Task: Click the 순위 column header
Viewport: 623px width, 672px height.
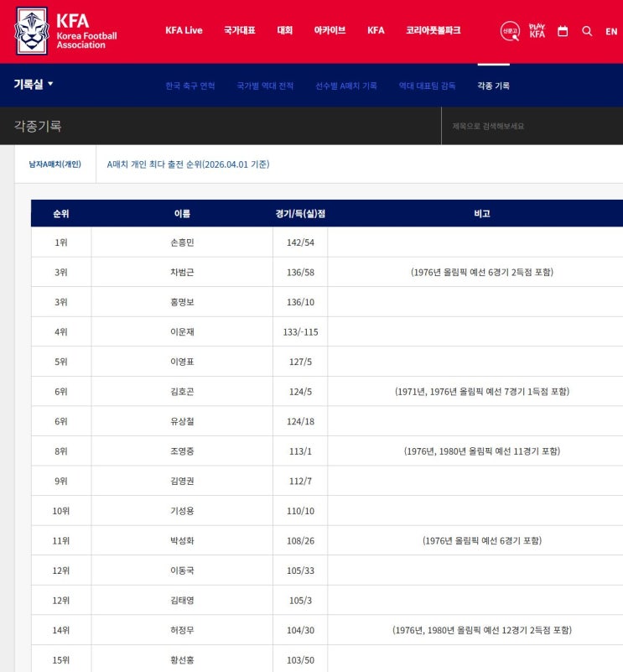Action: [61, 213]
